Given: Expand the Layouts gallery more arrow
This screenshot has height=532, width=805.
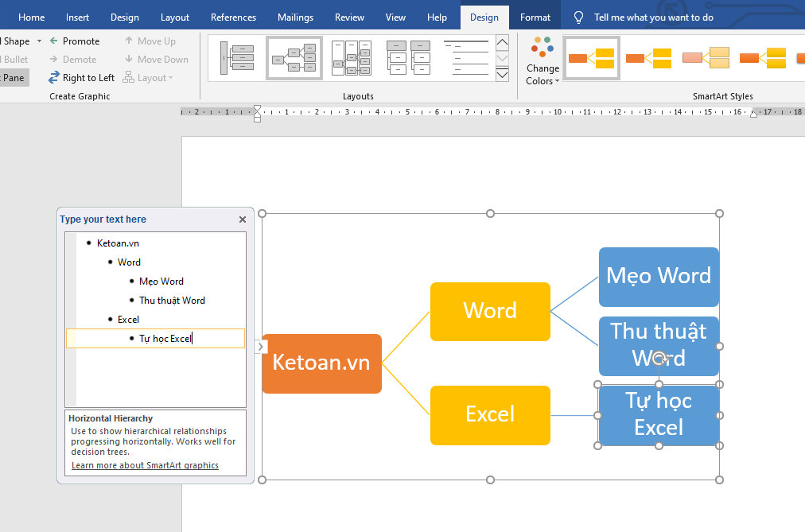Looking at the screenshot, I should tap(502, 75).
